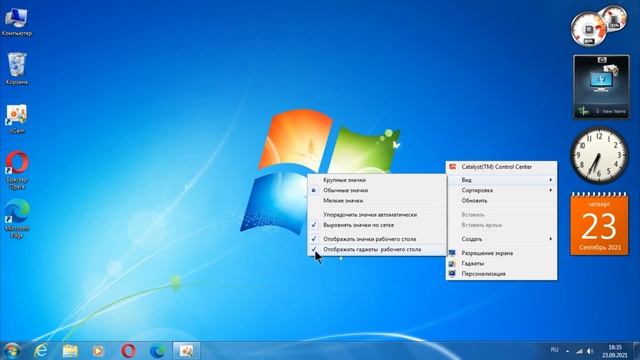This screenshot has height=360, width=640.
Task: Choose Обновить in the context menu
Action: pyautogui.click(x=501, y=201)
